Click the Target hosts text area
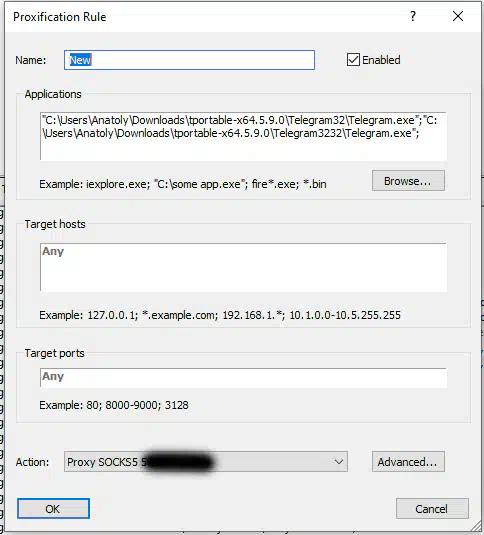Screen dimensions: 484x535 click(x=243, y=267)
